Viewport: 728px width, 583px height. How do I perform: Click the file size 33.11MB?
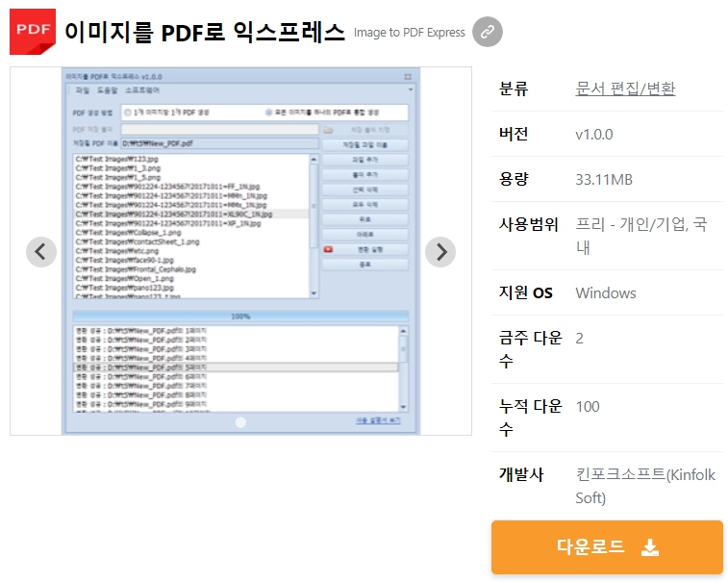click(x=604, y=179)
